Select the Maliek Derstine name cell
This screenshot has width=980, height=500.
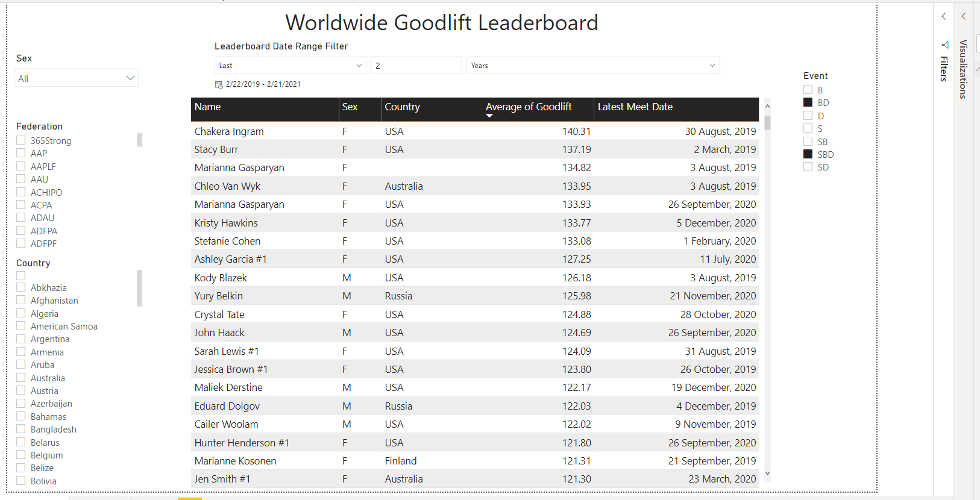point(228,387)
